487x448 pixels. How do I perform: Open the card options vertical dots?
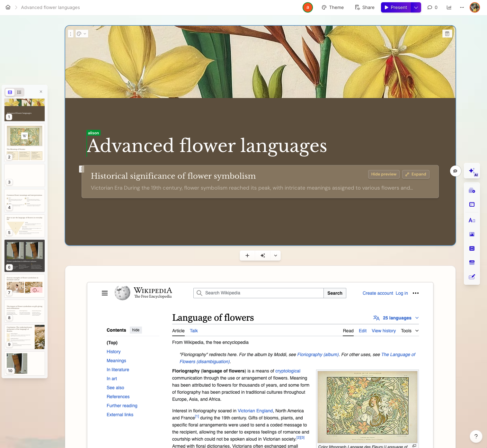[x=71, y=34]
